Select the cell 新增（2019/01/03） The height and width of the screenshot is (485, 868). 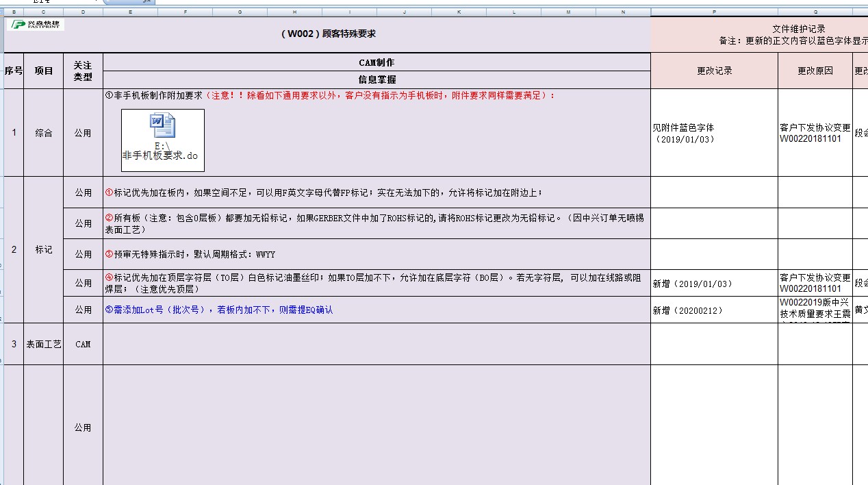click(x=714, y=283)
